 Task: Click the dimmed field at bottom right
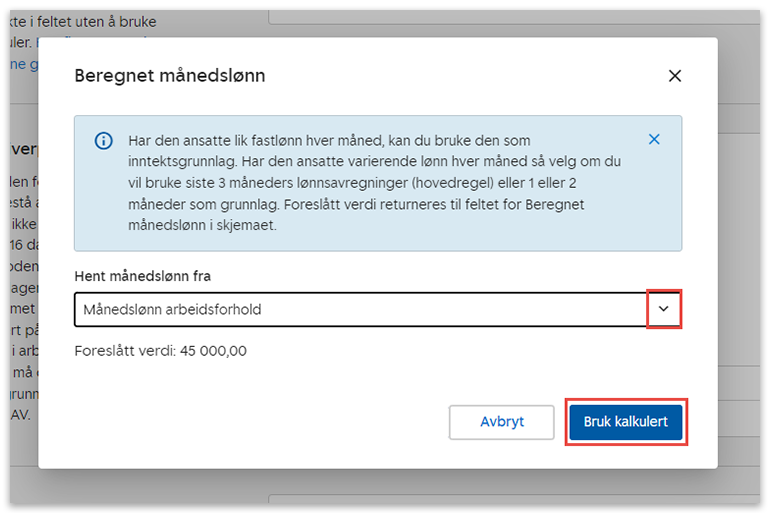click(500, 498)
